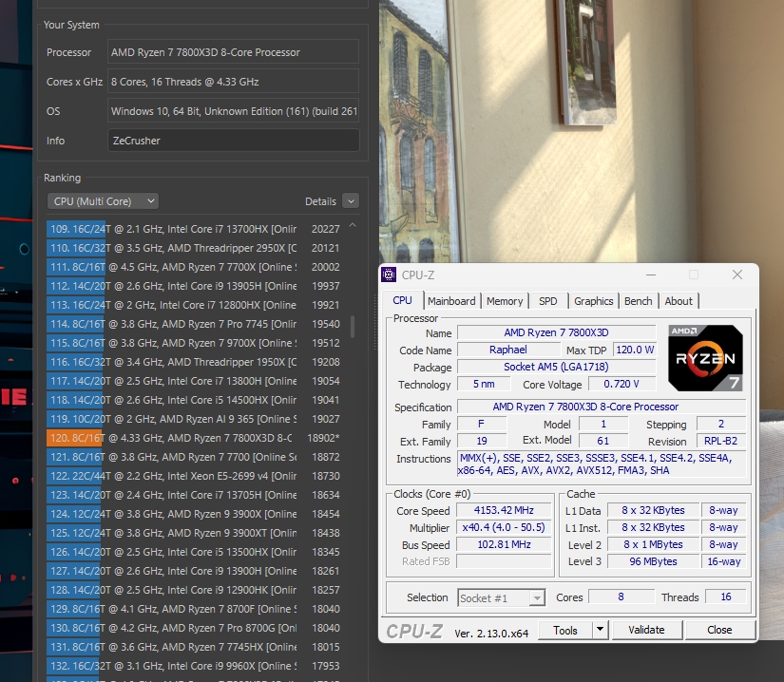Viewport: 784px width, 682px height.
Task: Select ranking row 118 Intel Core i5 14500HX
Action: (x=194, y=400)
